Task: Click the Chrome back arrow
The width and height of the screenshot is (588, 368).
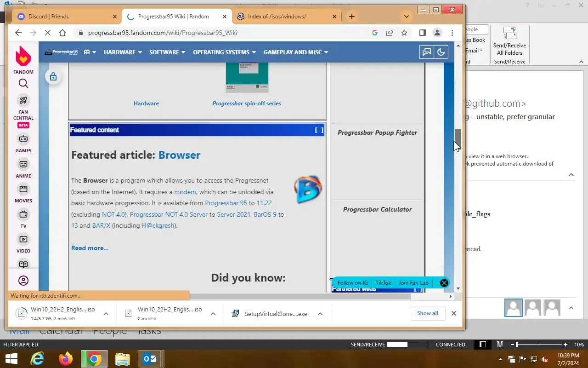Action: click(x=18, y=33)
